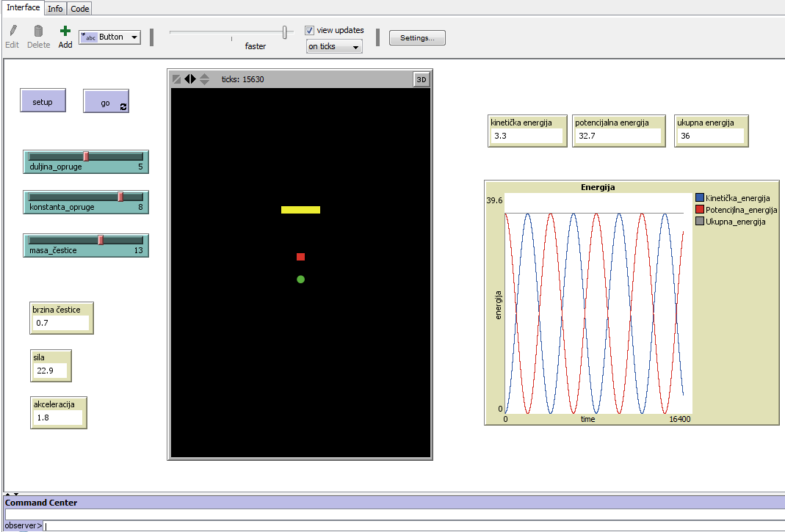Click the konstanta_opruge slider handle
This screenshot has width=785, height=532.
pos(120,197)
